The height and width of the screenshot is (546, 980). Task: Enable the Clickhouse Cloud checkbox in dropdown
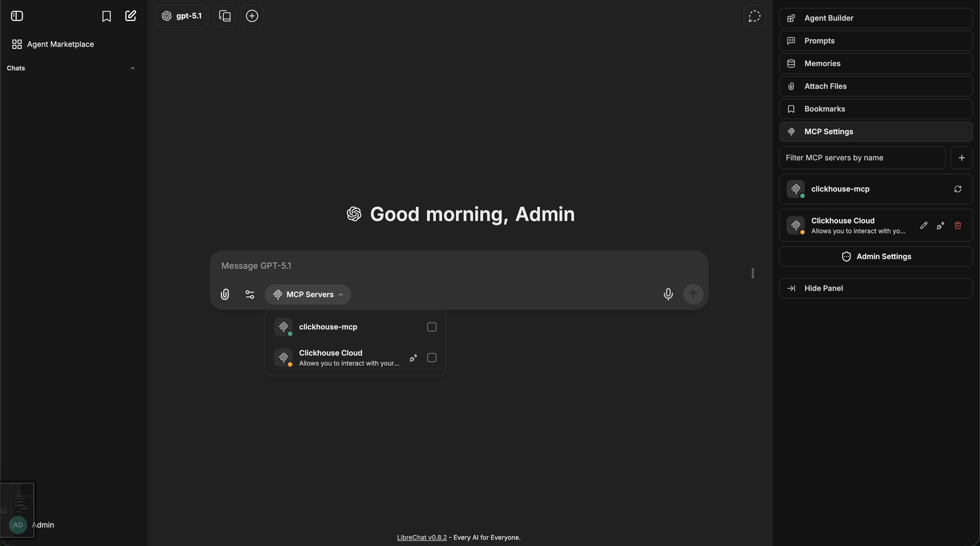point(431,358)
